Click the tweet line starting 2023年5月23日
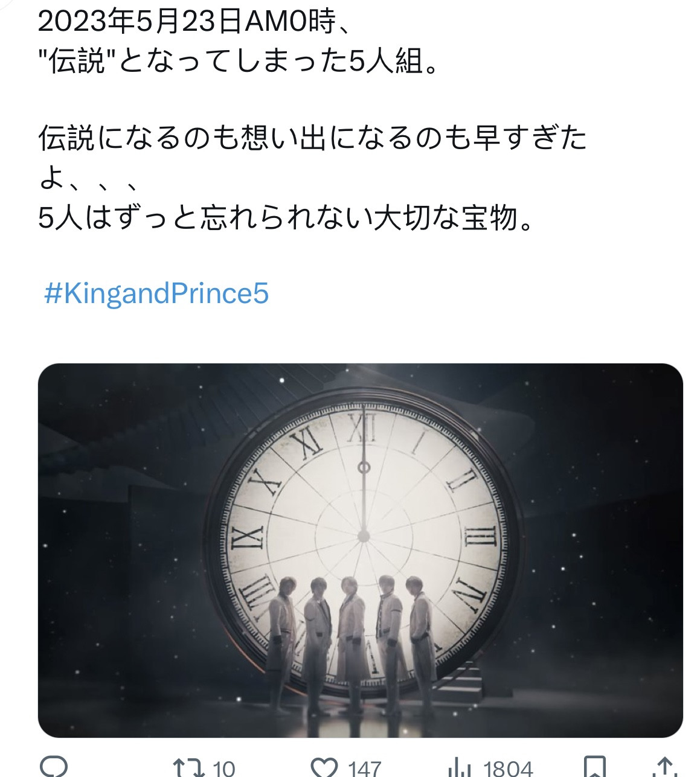 click(196, 22)
